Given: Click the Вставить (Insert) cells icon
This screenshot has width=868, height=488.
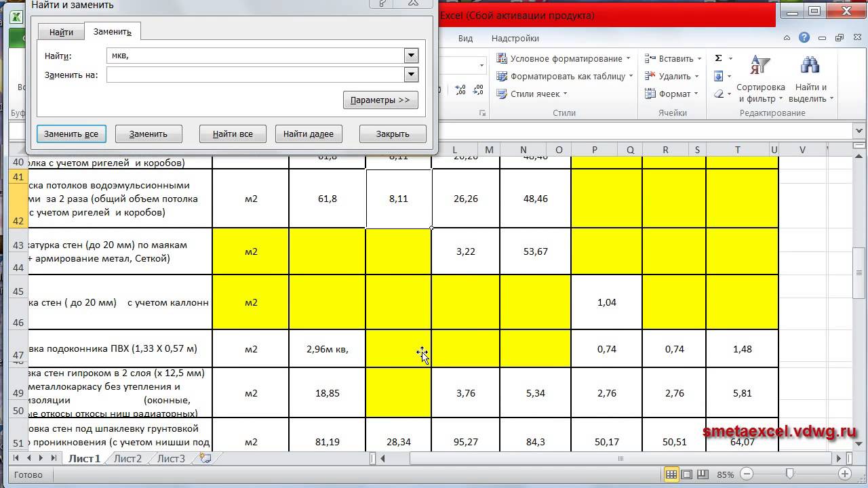Looking at the screenshot, I should (x=650, y=58).
